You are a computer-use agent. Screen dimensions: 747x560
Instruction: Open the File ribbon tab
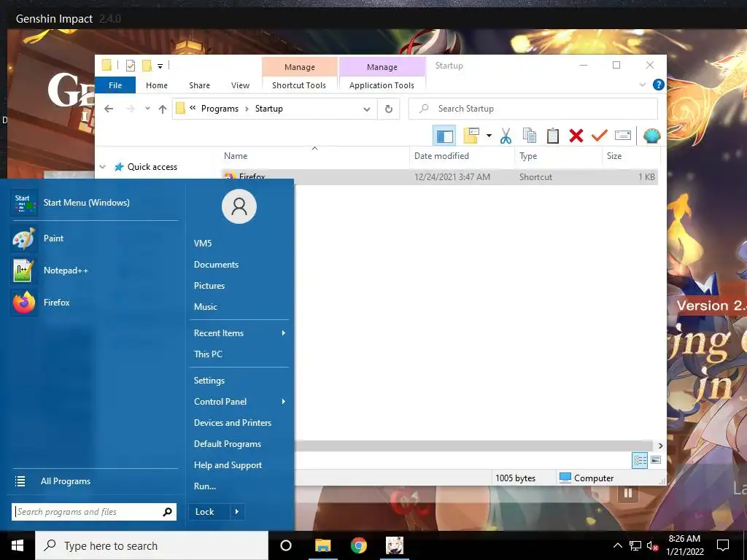pyautogui.click(x=115, y=85)
